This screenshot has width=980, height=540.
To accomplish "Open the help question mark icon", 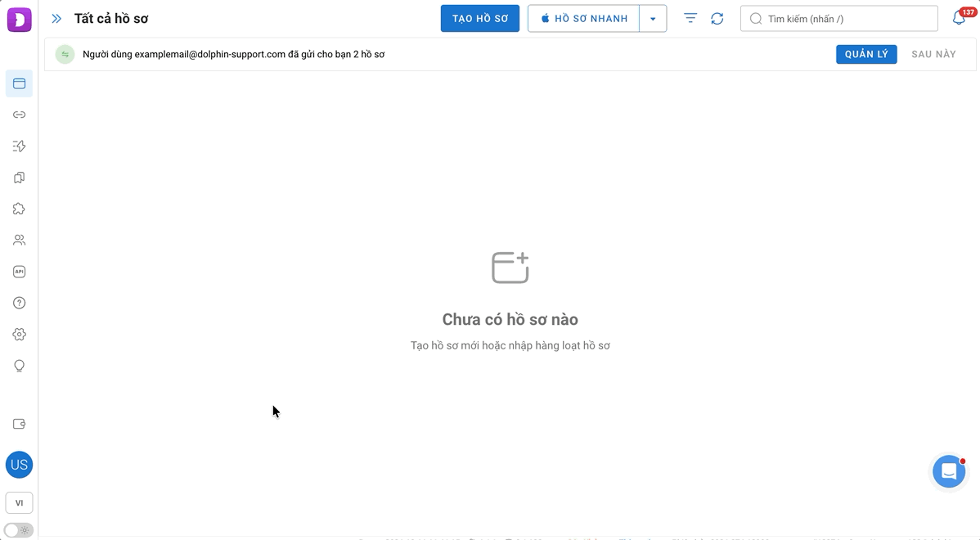I will click(x=20, y=303).
